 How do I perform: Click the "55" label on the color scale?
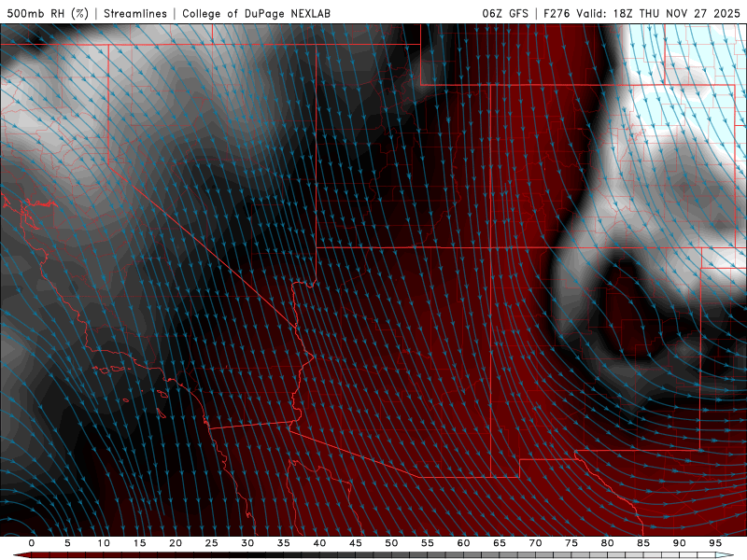428,543
